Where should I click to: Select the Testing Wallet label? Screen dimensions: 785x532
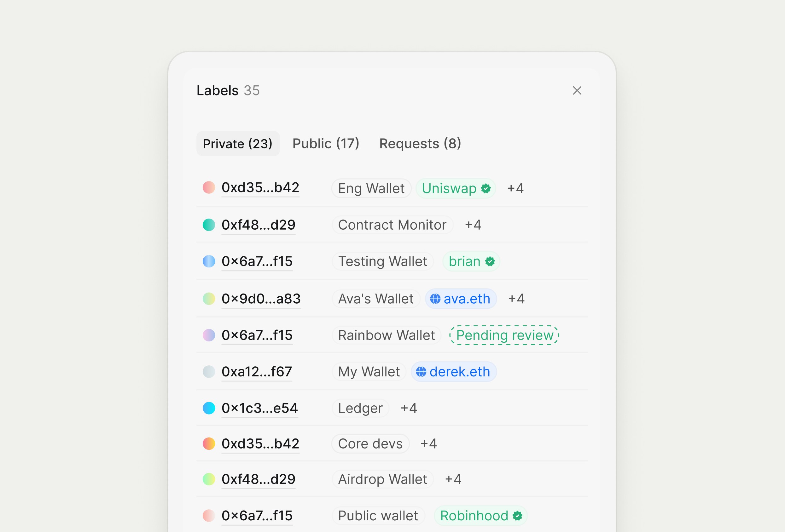tap(382, 261)
